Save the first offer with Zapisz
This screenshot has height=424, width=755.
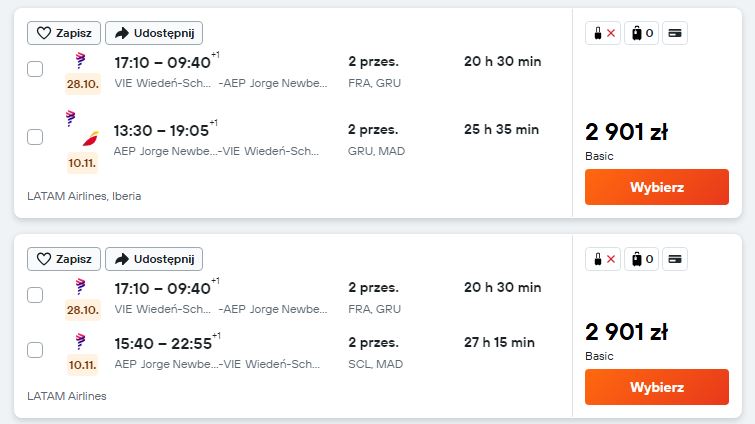point(64,33)
